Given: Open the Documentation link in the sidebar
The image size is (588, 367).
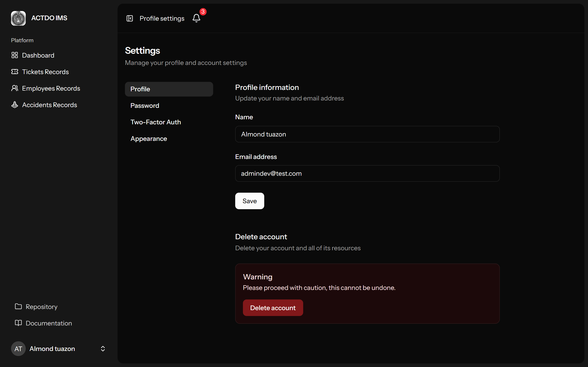Looking at the screenshot, I should tap(49, 323).
